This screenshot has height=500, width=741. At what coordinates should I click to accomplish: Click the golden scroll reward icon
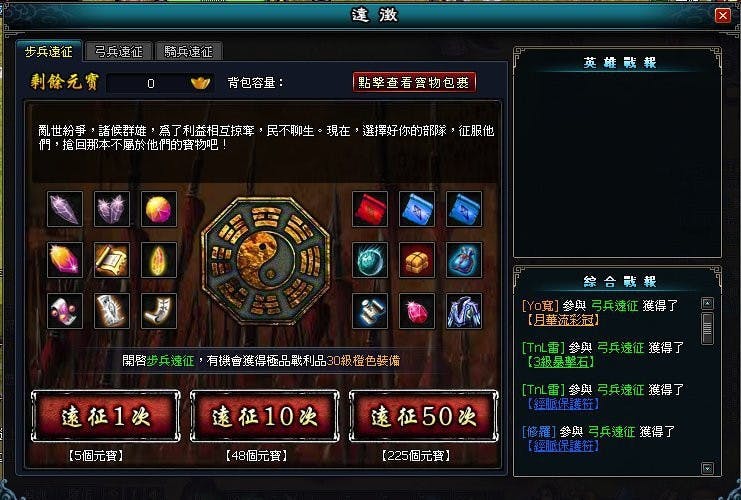pos(112,260)
